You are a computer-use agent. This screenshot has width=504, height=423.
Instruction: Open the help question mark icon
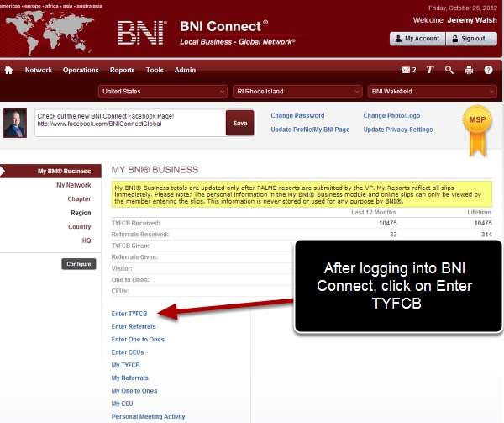pos(489,71)
